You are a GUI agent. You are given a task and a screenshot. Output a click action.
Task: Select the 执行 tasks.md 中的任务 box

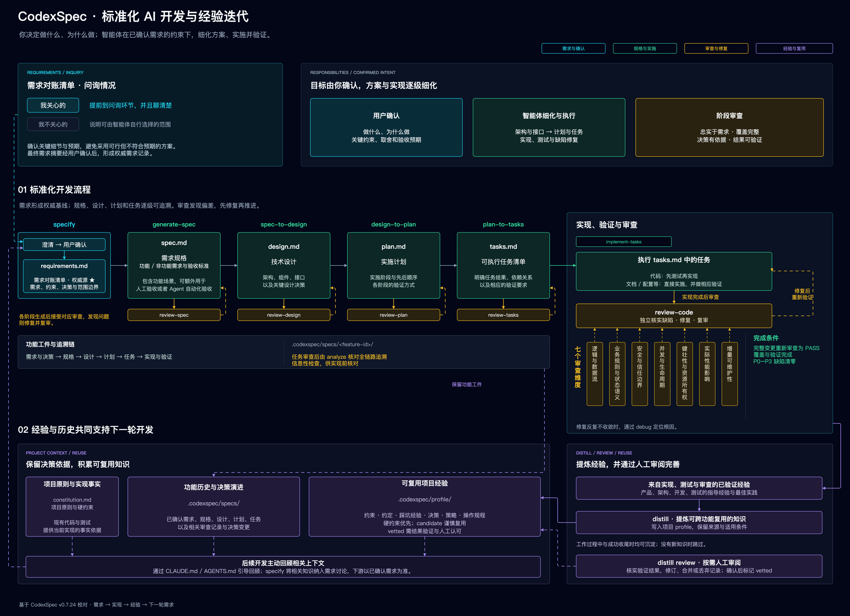674,271
